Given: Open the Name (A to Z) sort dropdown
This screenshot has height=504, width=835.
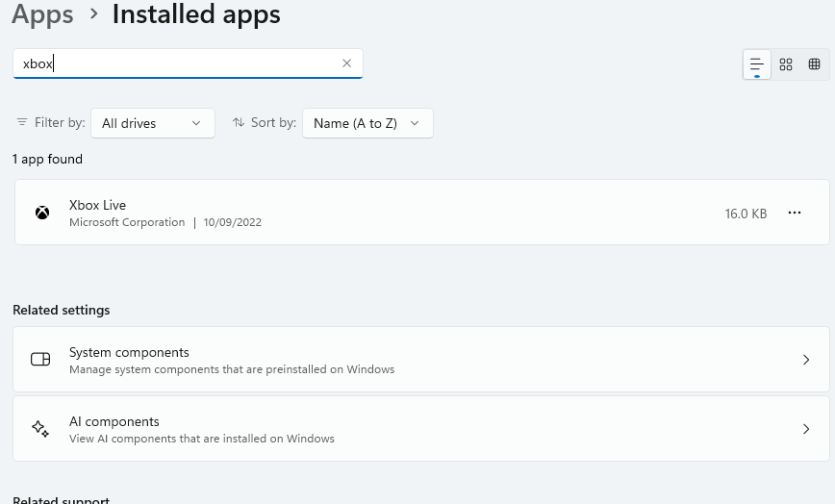Looking at the screenshot, I should 367,123.
